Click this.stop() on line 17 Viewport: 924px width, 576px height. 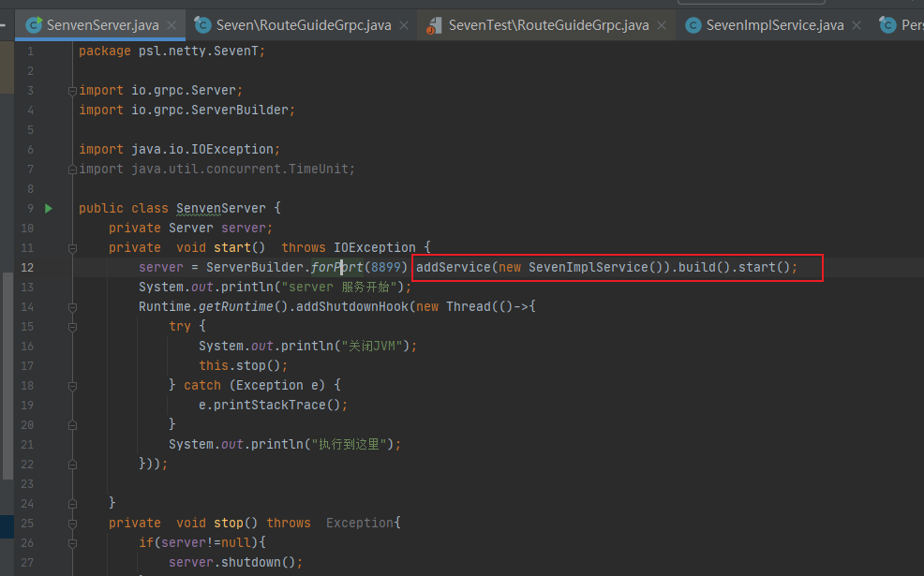pyautogui.click(x=239, y=366)
